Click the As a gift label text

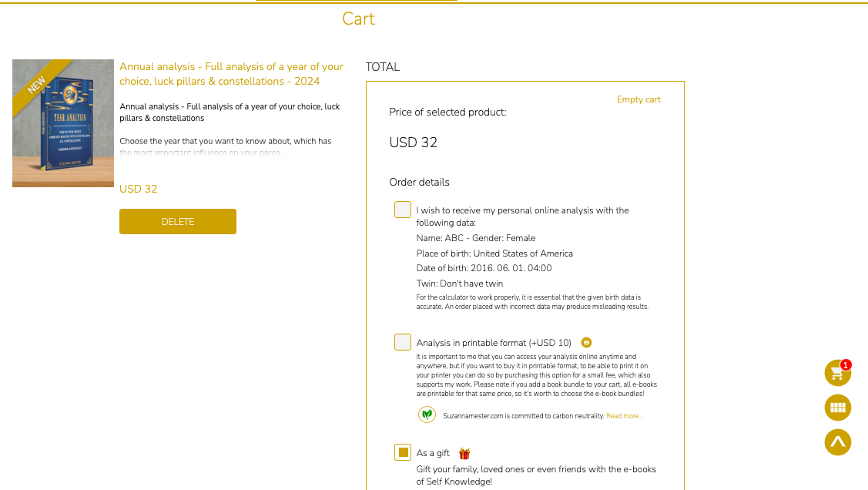[x=433, y=453]
